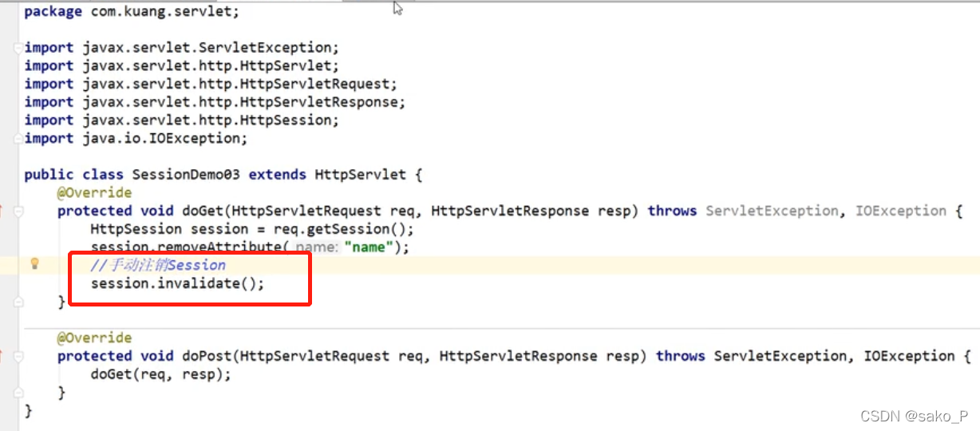The height and width of the screenshot is (431, 980).
Task: Click import javax.servlet.http.HttpServlet line
Action: tap(182, 65)
